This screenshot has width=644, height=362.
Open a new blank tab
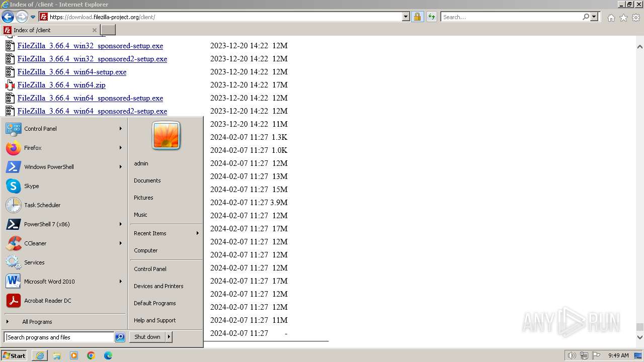[108, 30]
